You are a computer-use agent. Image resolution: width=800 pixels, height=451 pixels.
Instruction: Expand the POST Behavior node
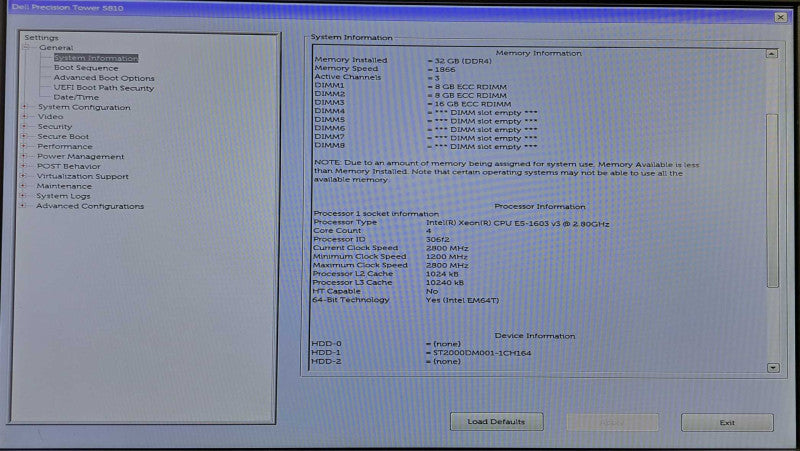23,166
